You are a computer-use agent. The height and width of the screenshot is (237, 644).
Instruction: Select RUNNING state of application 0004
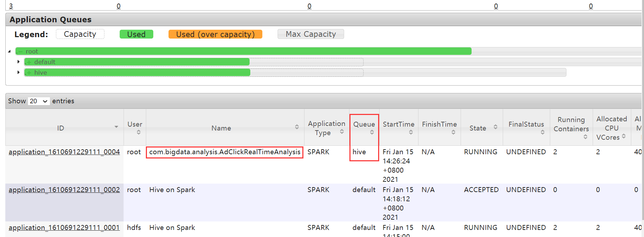(x=480, y=152)
